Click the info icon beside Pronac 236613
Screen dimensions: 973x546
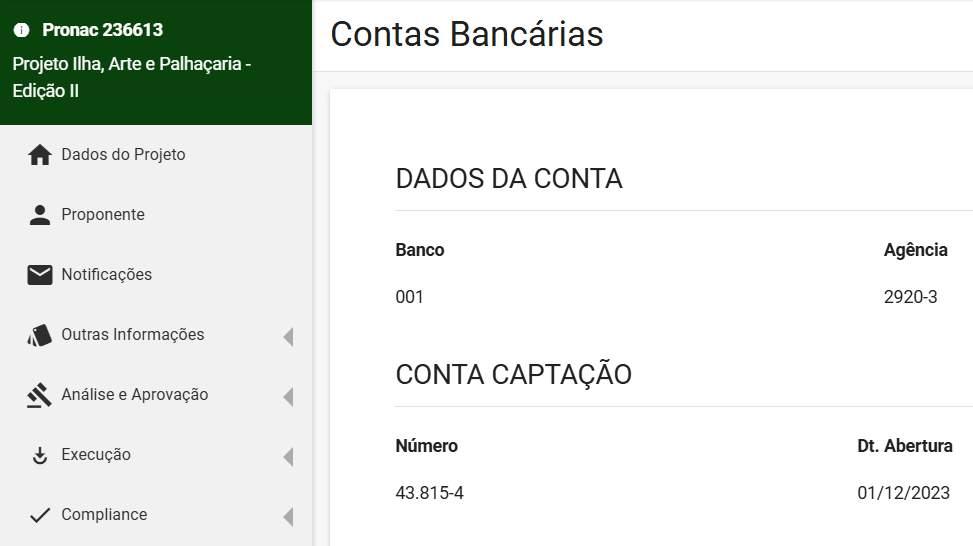click(21, 30)
